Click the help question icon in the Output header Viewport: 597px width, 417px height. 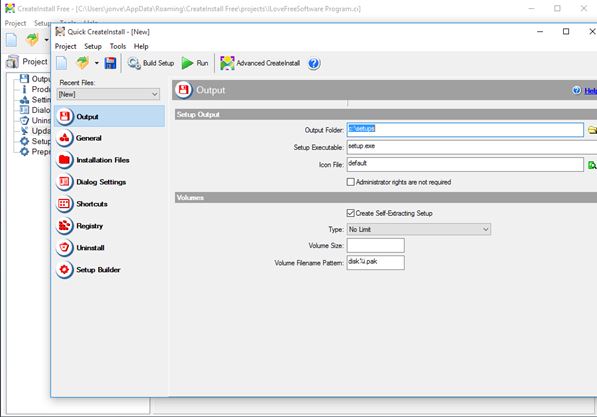tap(576, 90)
